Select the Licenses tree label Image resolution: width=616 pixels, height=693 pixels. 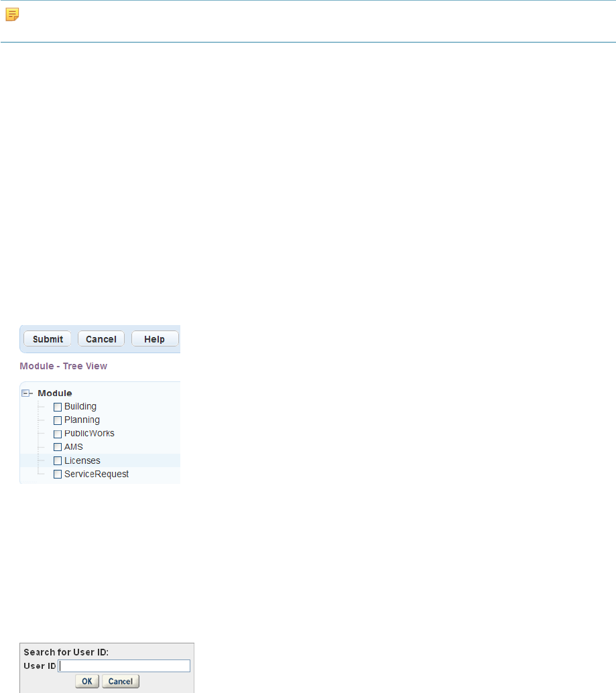82,460
